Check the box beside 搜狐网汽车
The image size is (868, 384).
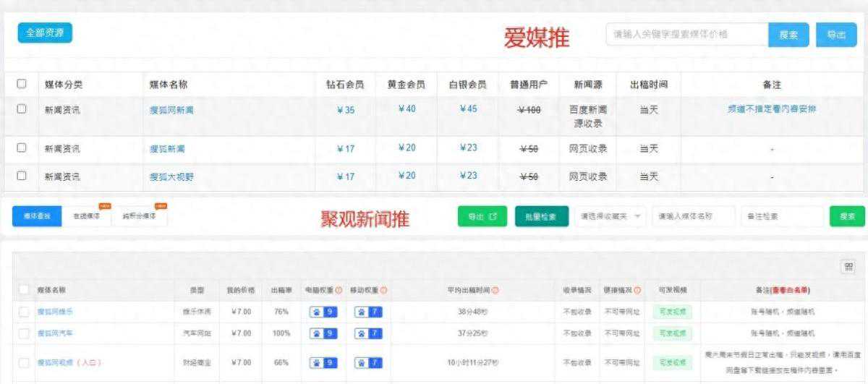pos(25,333)
